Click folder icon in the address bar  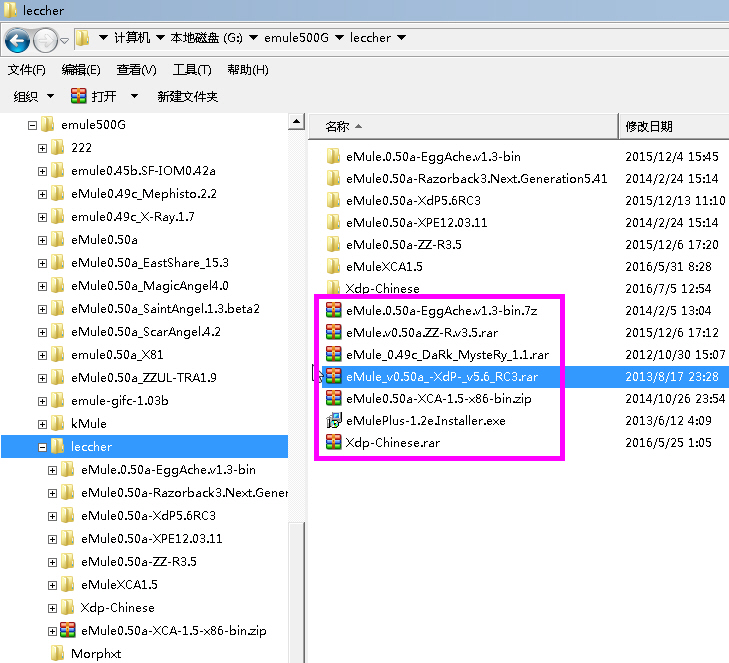[x=82, y=38]
